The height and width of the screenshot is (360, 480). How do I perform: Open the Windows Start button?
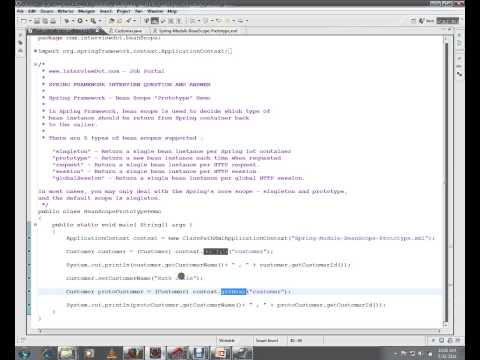(24, 353)
